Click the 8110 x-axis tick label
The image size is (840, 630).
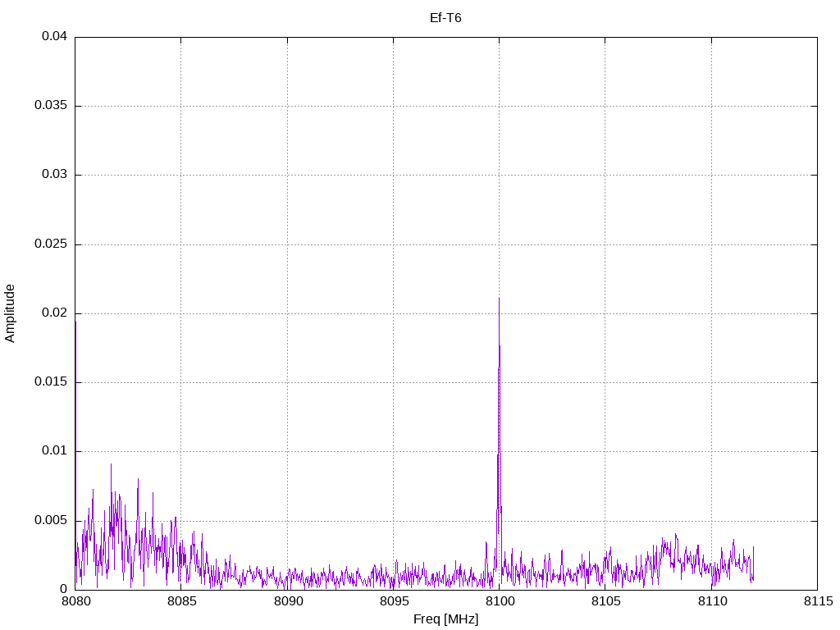711,601
